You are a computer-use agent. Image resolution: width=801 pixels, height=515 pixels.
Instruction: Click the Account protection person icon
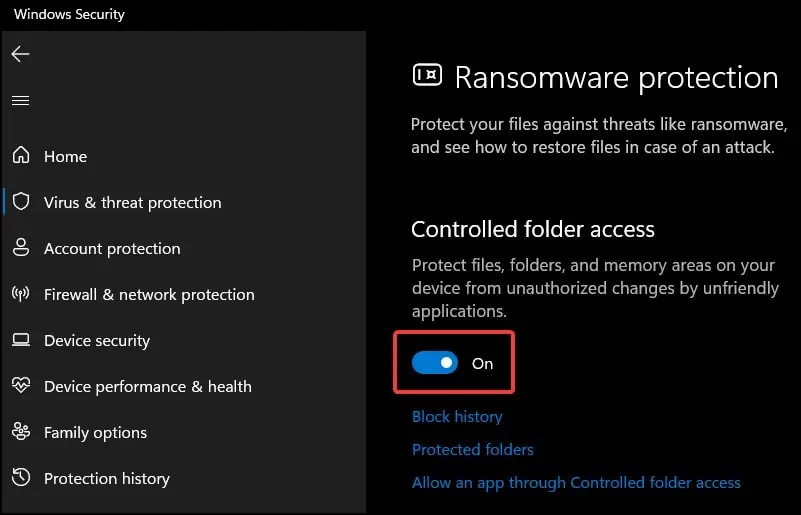click(21, 248)
